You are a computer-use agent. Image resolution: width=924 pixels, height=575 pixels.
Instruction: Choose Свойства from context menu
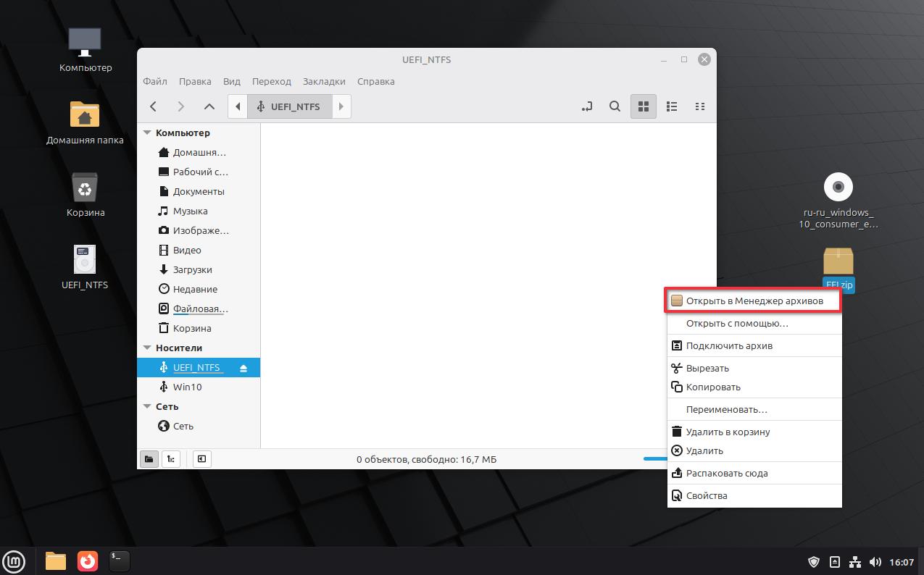754,495
